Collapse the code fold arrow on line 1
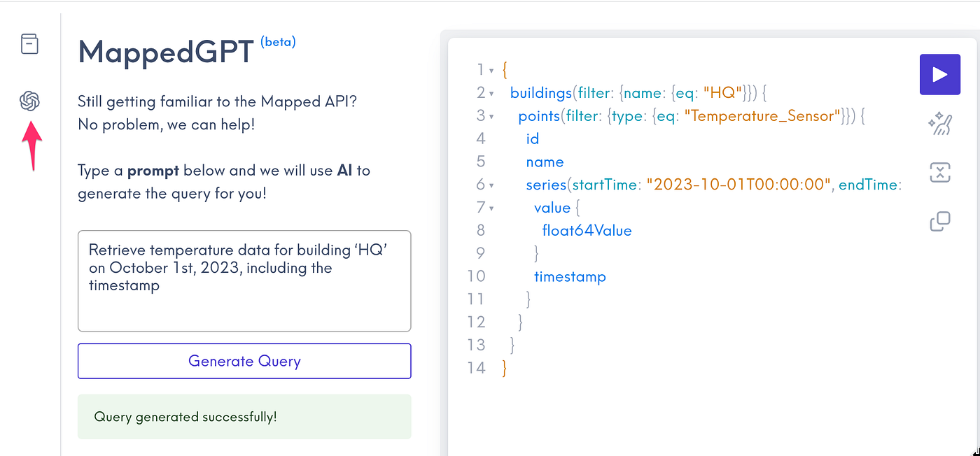Viewport: 980px width, 456px height. click(x=491, y=70)
